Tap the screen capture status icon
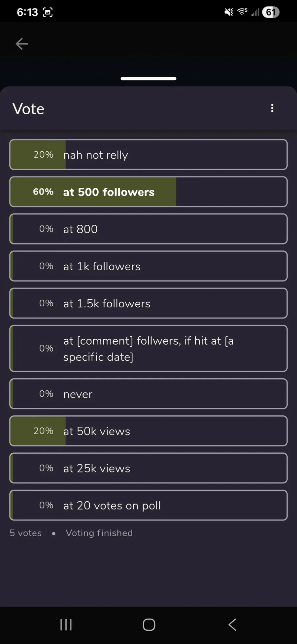Viewport: 297px width, 644px height. coord(48,13)
